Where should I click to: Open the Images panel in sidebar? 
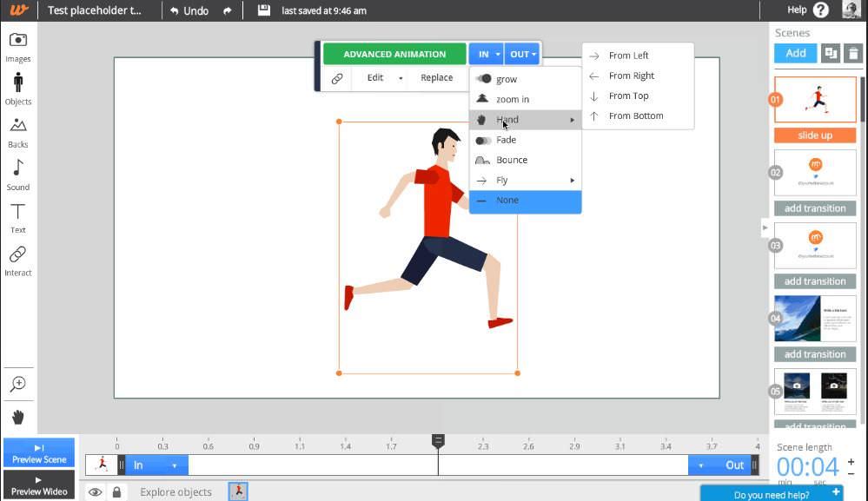[17, 46]
